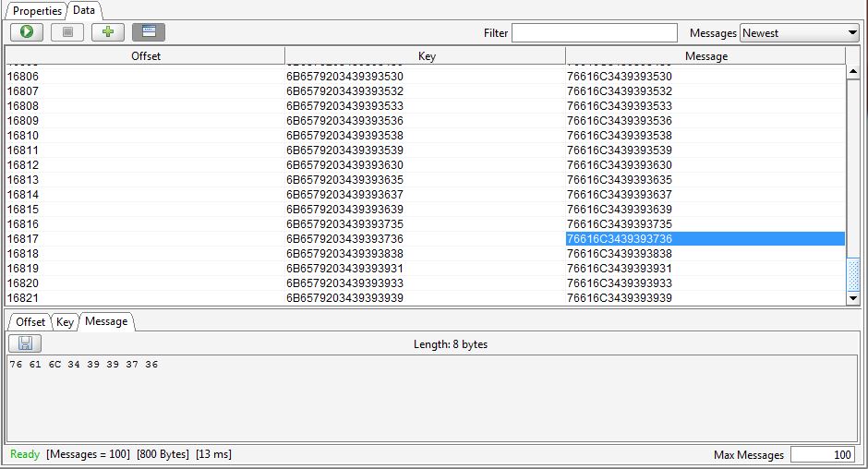This screenshot has width=868, height=469.
Task: Click the Key column header
Action: click(426, 56)
